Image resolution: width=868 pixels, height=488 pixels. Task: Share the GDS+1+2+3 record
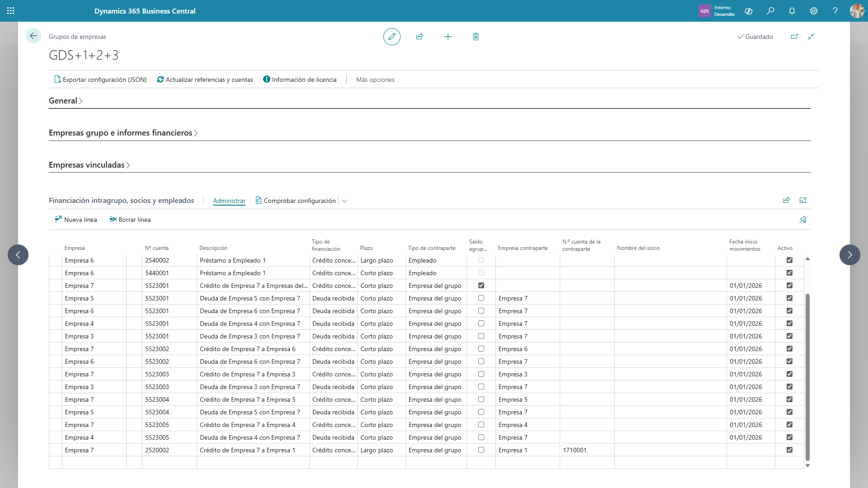420,37
